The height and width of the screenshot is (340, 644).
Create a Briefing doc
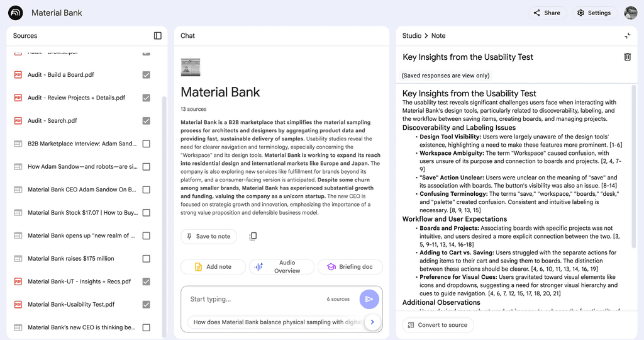tap(350, 267)
